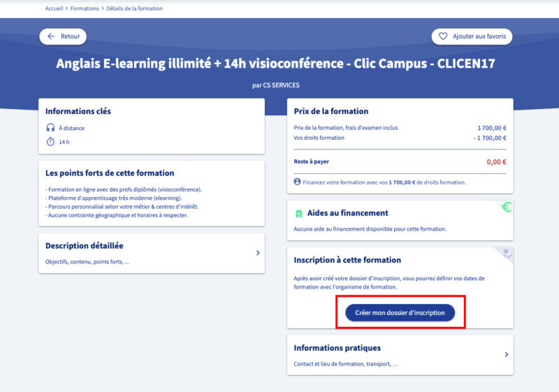Click the headphones icon beside À distance
The image size is (559, 392).
pos(50,128)
